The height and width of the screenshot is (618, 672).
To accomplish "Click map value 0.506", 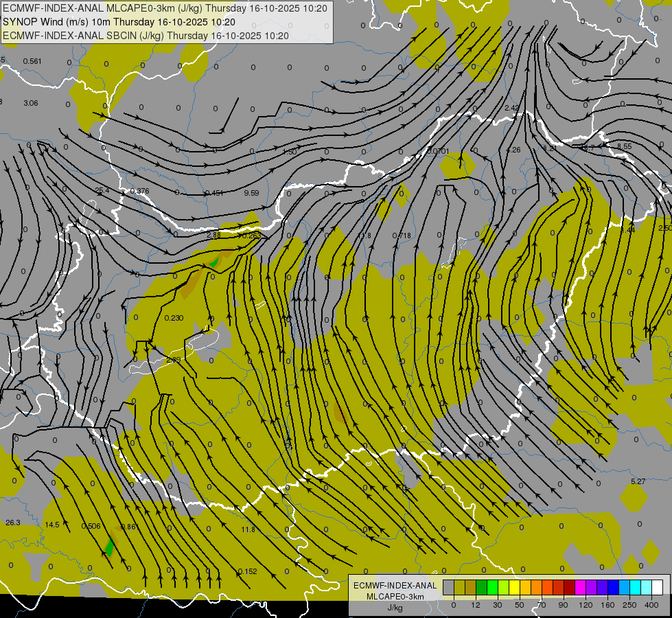I will 91,526.
